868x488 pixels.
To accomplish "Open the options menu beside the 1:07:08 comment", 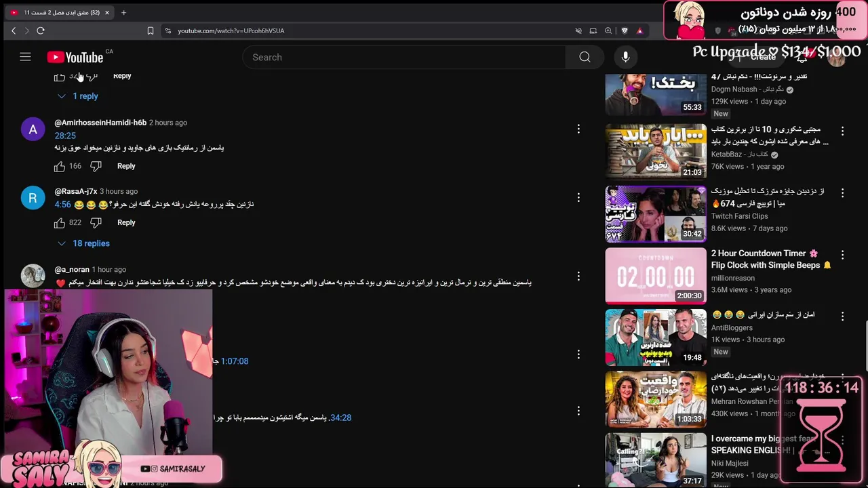I will pos(578,354).
